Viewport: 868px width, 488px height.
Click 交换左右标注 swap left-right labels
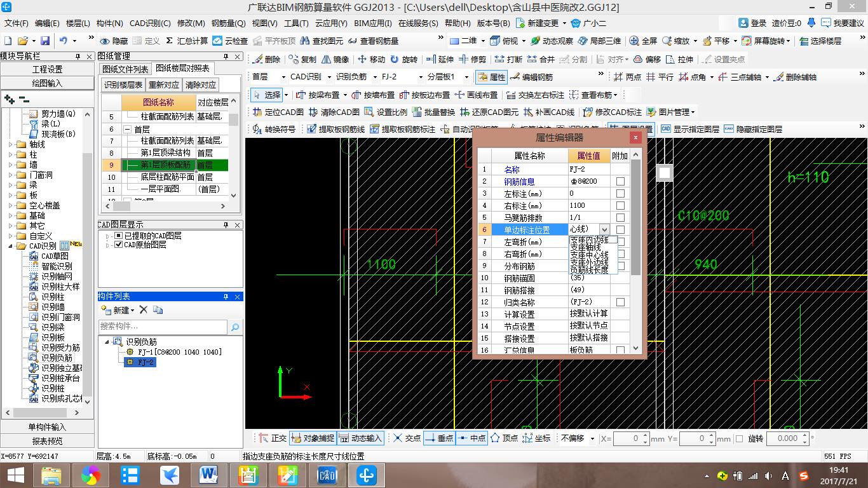coord(536,95)
